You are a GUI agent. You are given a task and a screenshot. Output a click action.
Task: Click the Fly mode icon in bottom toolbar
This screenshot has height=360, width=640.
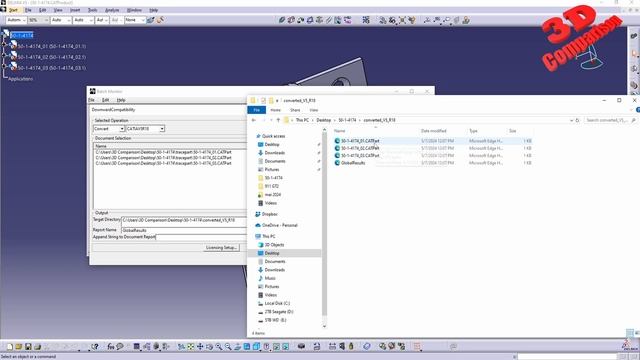[181, 347]
